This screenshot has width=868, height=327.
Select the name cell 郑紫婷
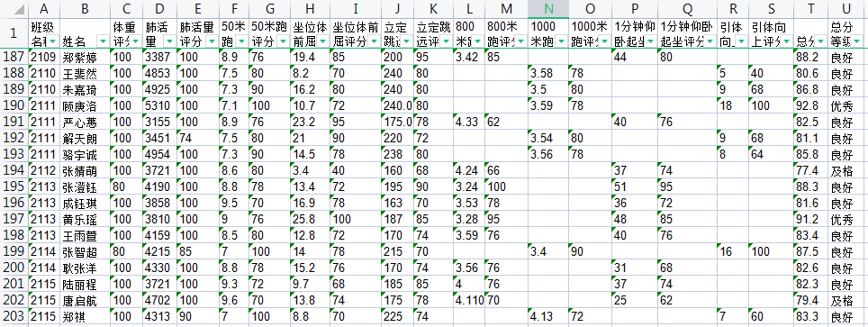(x=84, y=57)
